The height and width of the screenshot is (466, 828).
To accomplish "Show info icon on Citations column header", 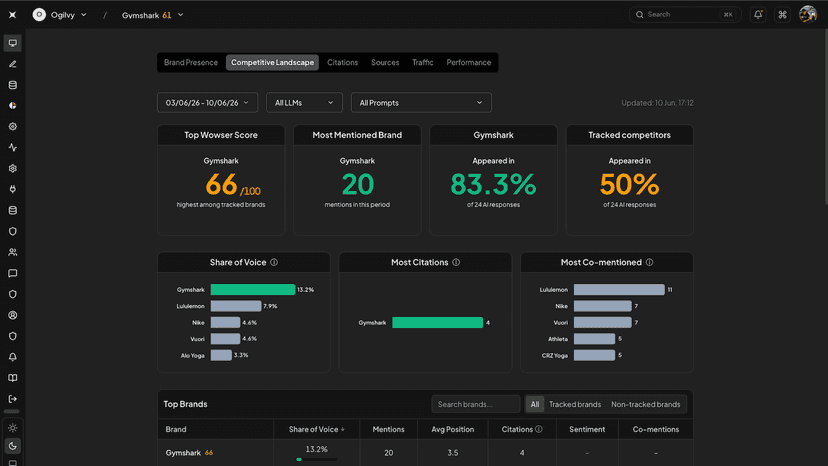I will tap(539, 429).
